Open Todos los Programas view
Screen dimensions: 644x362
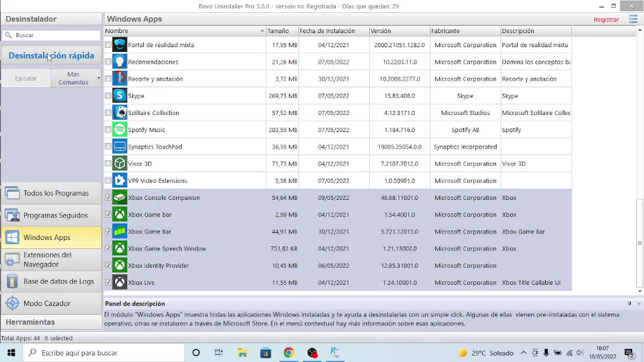tap(51, 193)
